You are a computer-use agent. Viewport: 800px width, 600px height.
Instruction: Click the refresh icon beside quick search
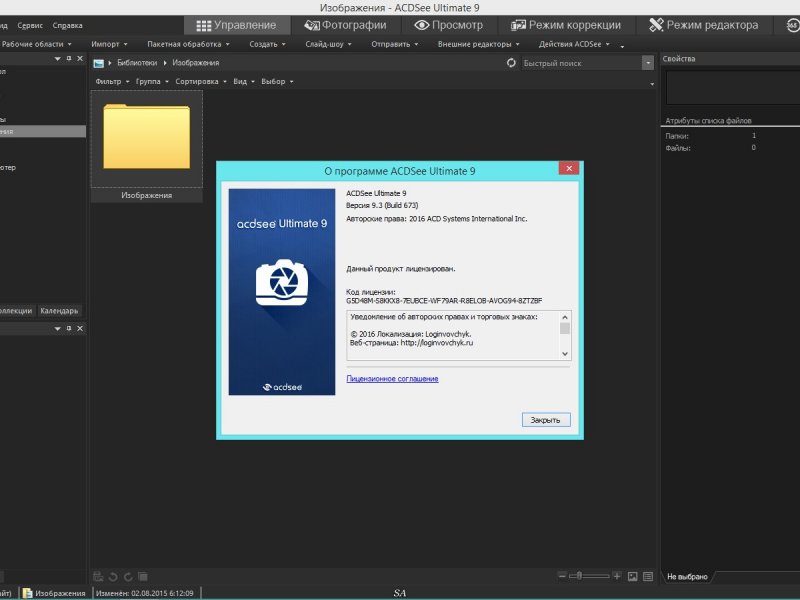[x=511, y=63]
